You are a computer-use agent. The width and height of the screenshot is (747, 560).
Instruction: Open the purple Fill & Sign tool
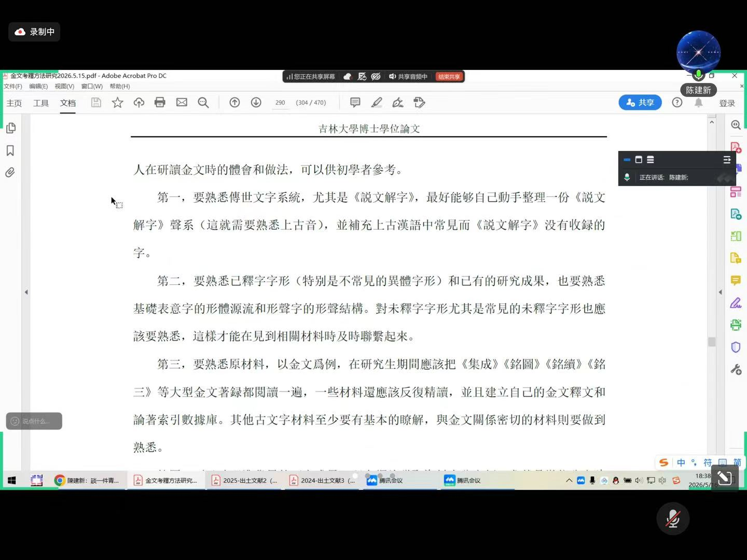(736, 303)
